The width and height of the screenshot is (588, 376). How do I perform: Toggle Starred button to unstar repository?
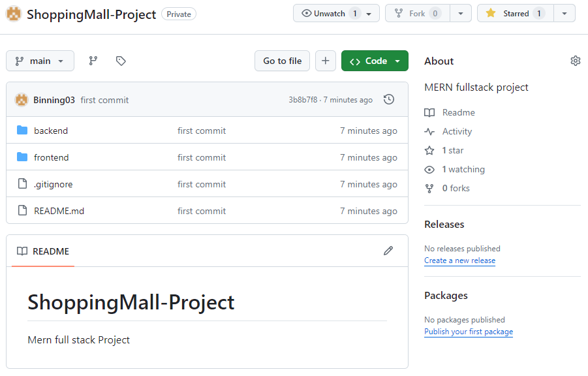(516, 14)
